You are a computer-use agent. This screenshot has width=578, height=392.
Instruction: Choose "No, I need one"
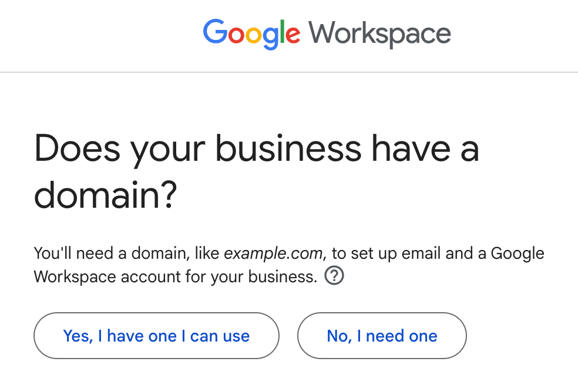point(382,336)
